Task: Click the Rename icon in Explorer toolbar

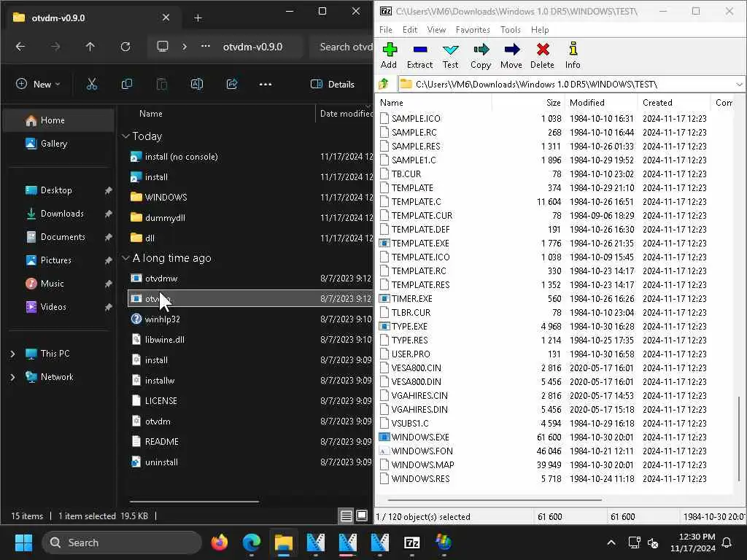Action: tap(197, 85)
